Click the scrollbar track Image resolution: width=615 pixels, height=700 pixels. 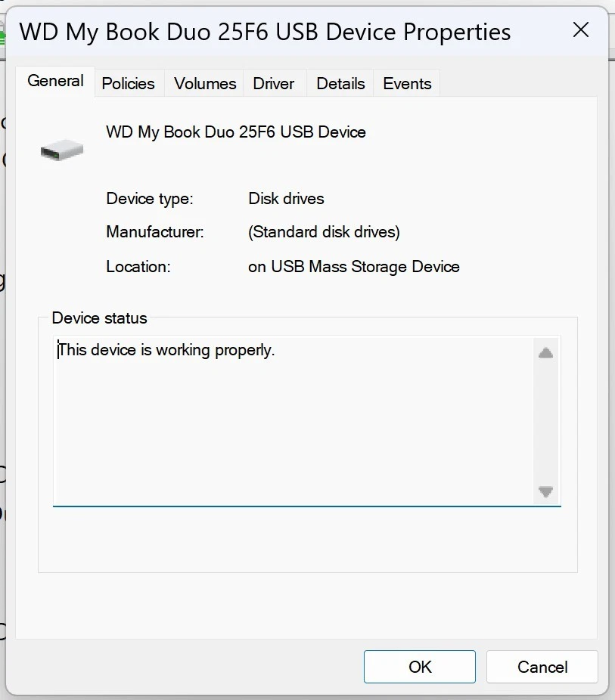point(545,421)
